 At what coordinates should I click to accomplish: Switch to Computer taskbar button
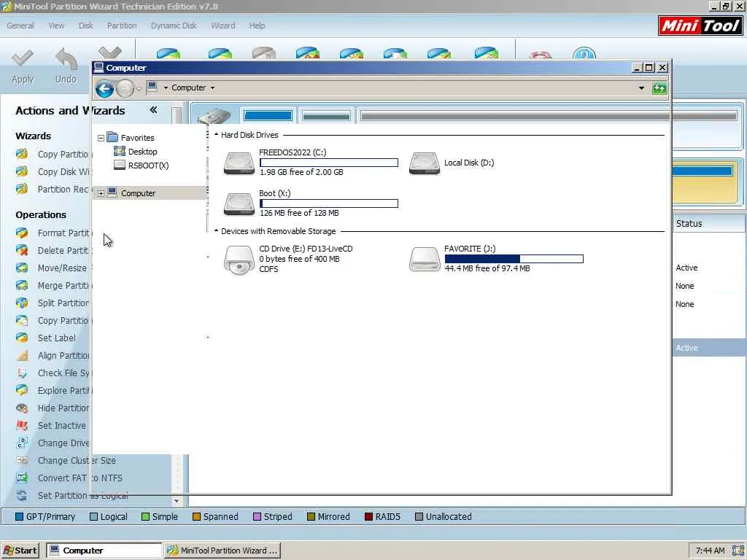coord(104,551)
